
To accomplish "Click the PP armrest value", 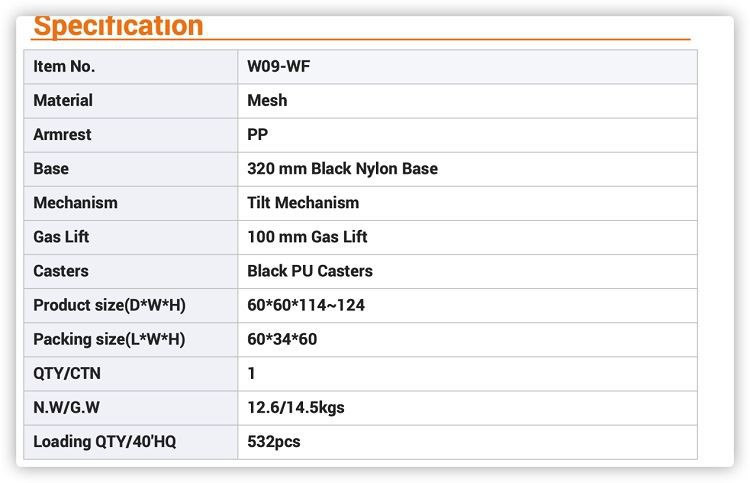I will [258, 134].
